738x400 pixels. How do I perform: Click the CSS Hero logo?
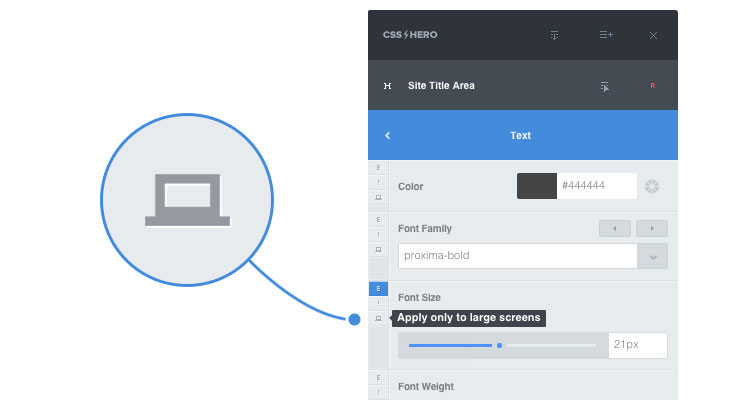tap(410, 35)
